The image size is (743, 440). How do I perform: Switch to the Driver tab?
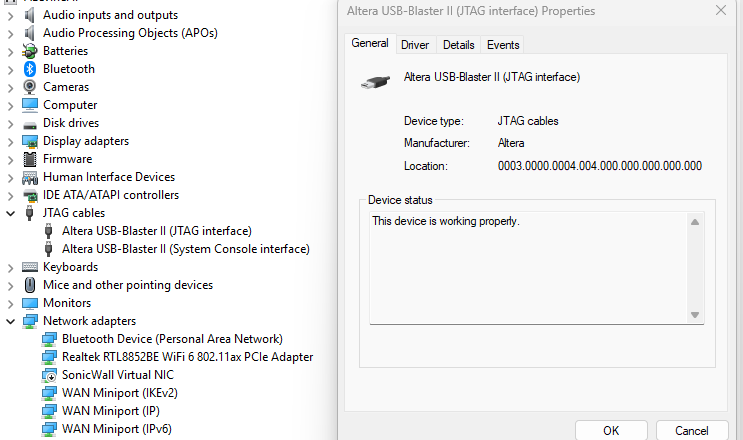click(415, 45)
